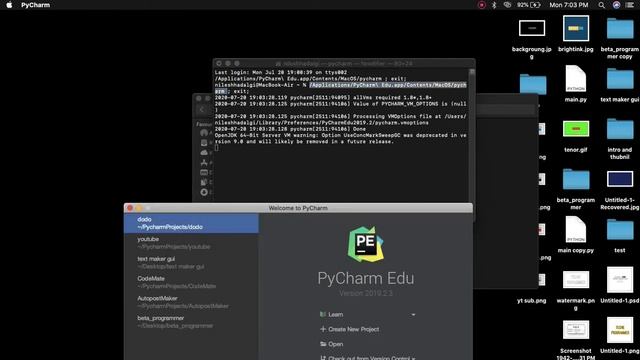Open the dodo recent project
The height and width of the screenshot is (360, 640).
tap(191, 223)
